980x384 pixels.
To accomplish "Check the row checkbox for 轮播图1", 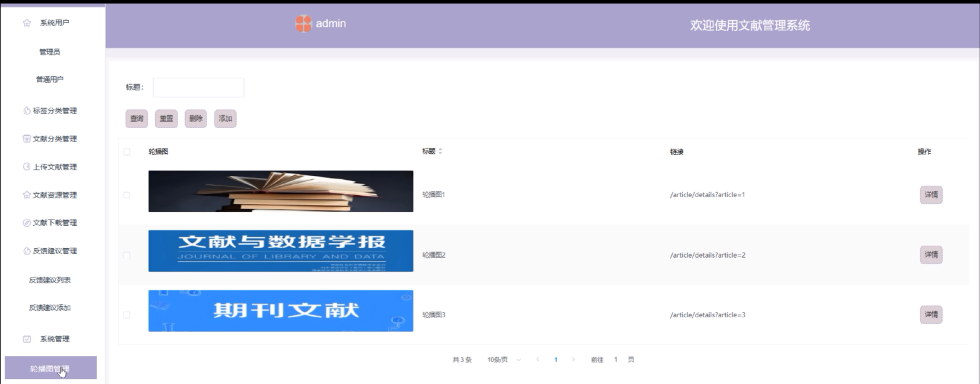I will 127,195.
